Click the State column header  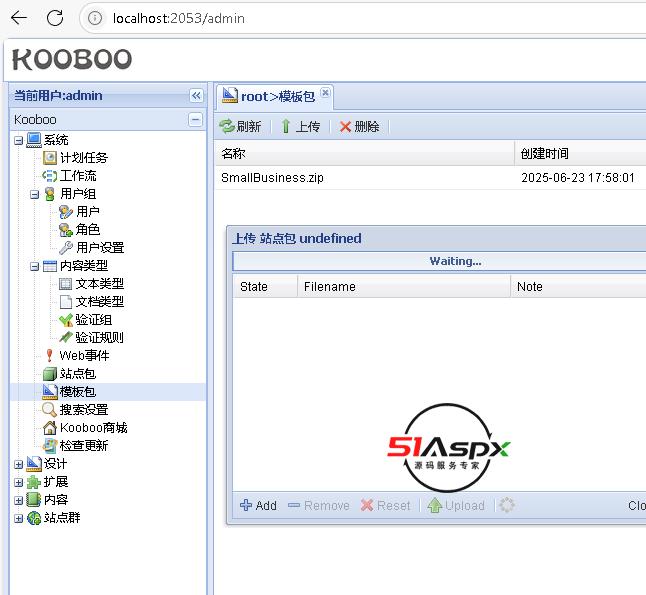pyautogui.click(x=265, y=286)
